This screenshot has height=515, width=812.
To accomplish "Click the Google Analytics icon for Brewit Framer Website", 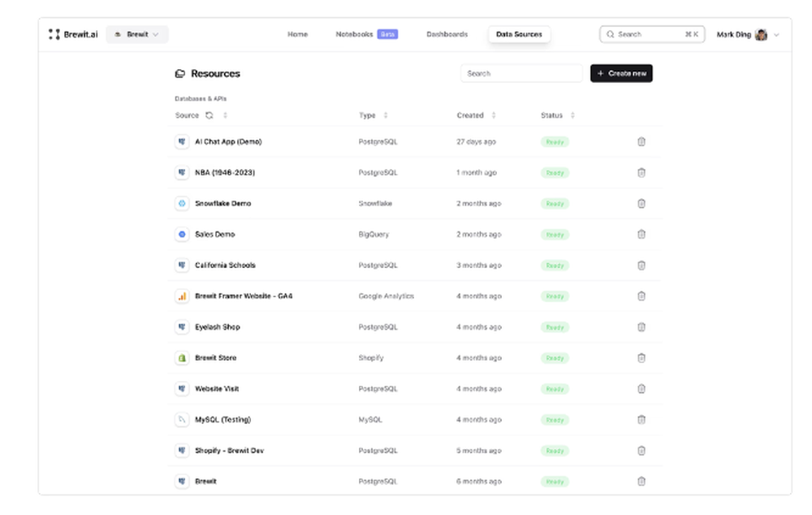I will coord(182,296).
